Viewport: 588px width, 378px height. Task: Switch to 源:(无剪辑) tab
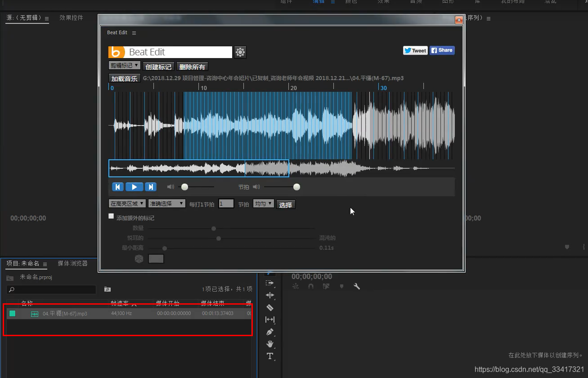(x=24, y=18)
